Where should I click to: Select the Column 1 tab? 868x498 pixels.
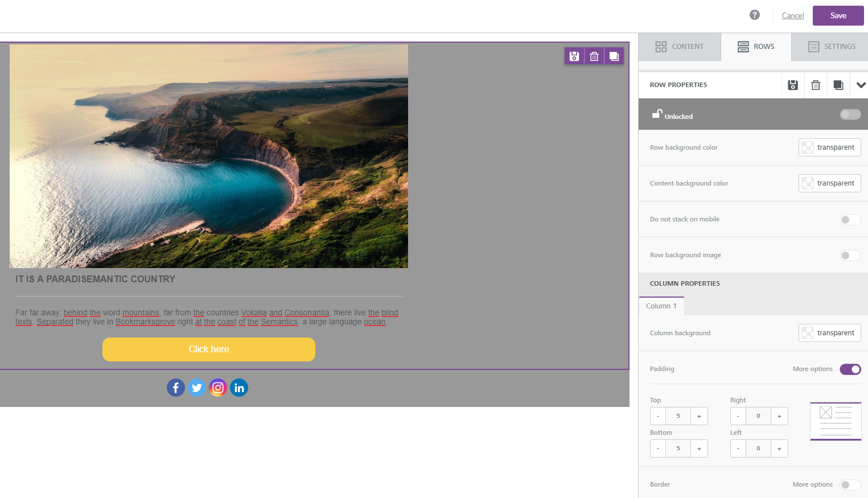[661, 306]
